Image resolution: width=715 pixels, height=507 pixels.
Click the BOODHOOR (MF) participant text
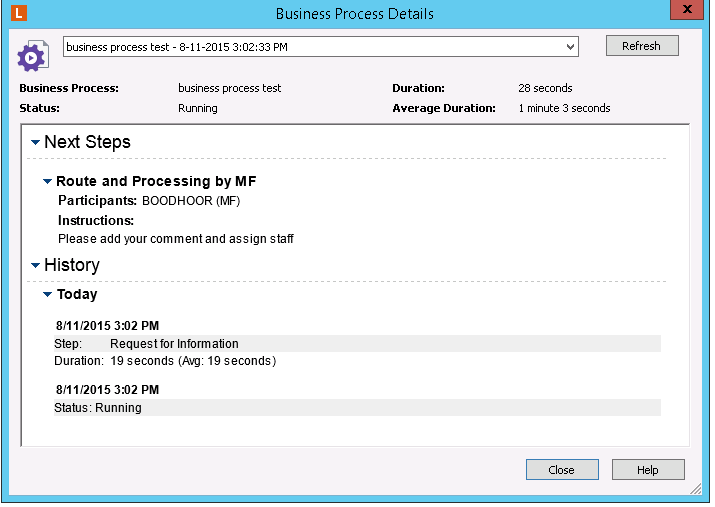pyautogui.click(x=191, y=201)
